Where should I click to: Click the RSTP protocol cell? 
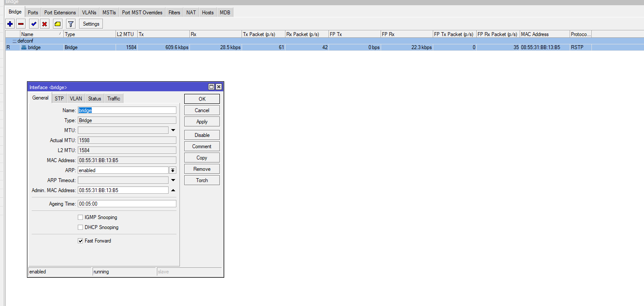(581, 47)
